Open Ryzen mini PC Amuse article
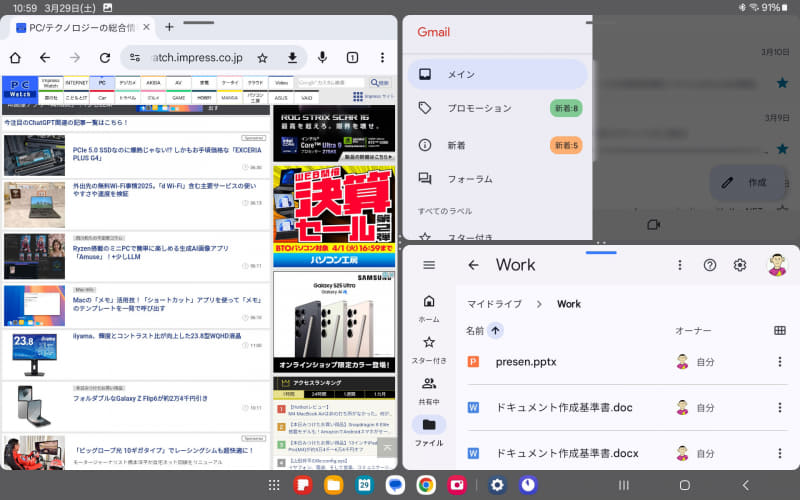Image resolution: width=800 pixels, height=500 pixels. click(x=151, y=253)
